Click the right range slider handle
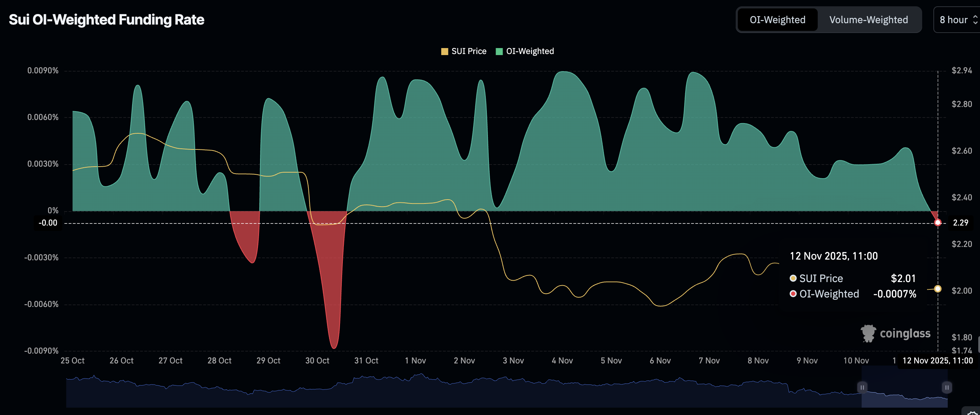Screen dimensions: 980x415 [x=946, y=388]
